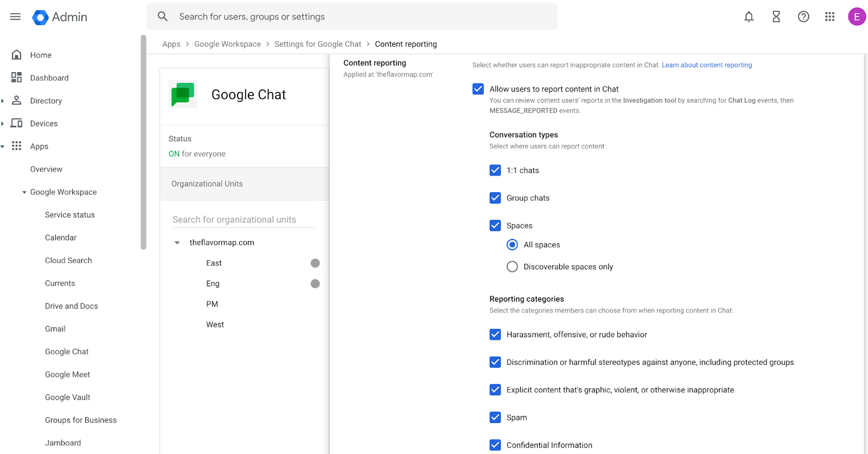Screen dimensions: 868x454
Task: Uncheck the Group chats checkbox
Action: pos(495,198)
